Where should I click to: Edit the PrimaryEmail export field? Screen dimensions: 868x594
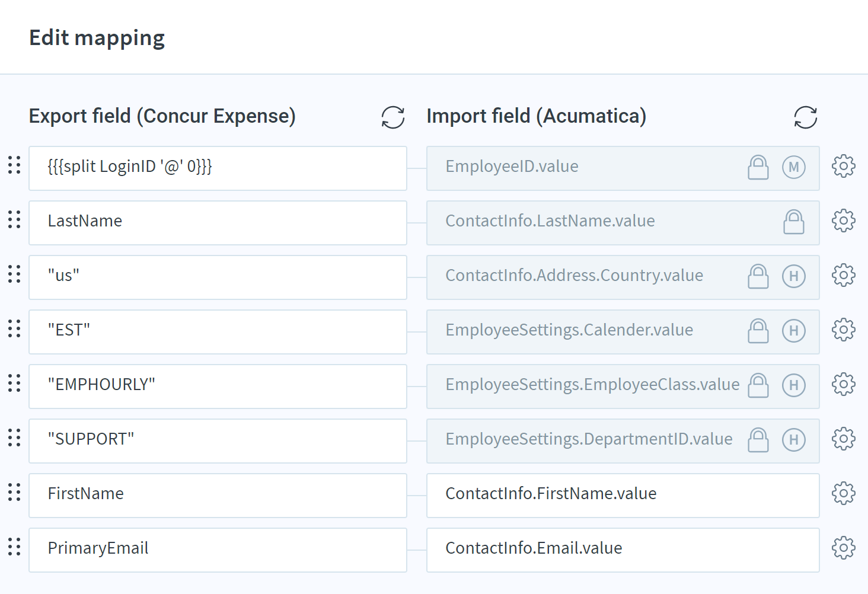pos(218,550)
